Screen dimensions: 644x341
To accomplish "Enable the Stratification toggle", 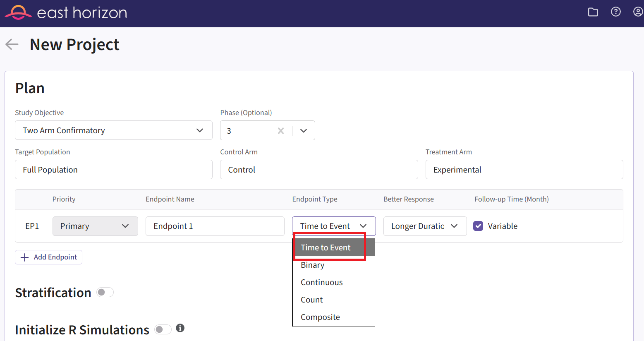I will pos(105,293).
